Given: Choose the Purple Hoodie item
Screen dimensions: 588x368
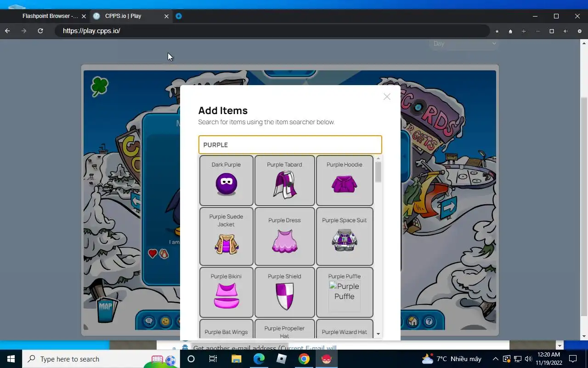Looking at the screenshot, I should click(344, 180).
